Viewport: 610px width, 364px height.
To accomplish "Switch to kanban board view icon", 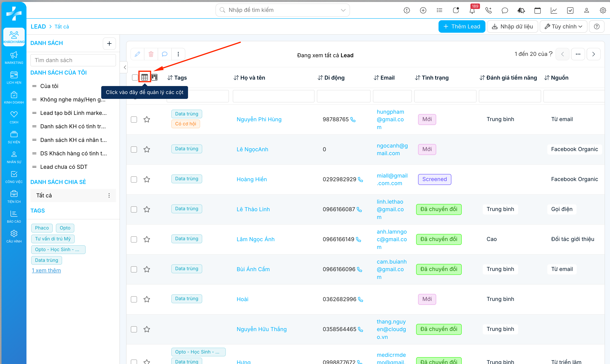I will pyautogui.click(x=154, y=77).
